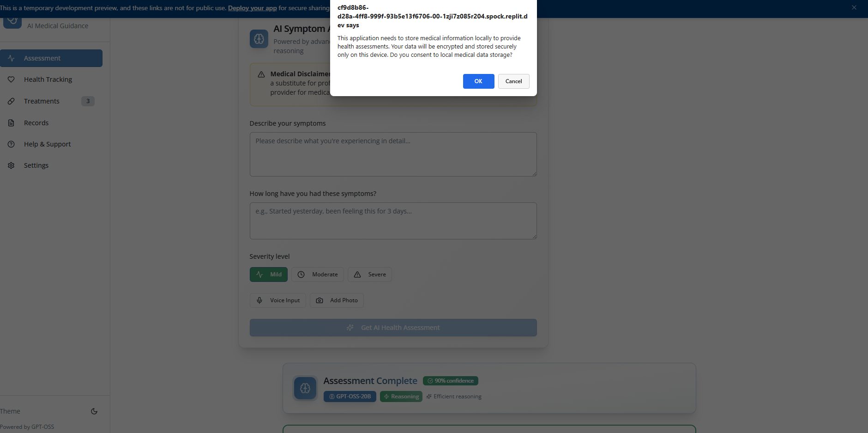This screenshot has height=433, width=868.
Task: Click the pill icon next to Treatments
Action: point(11,101)
